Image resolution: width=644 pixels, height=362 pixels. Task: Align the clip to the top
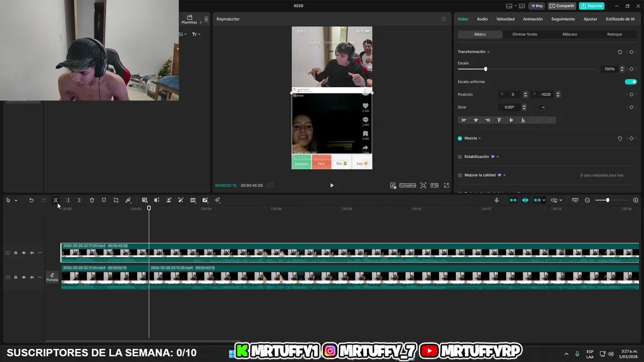[499, 120]
